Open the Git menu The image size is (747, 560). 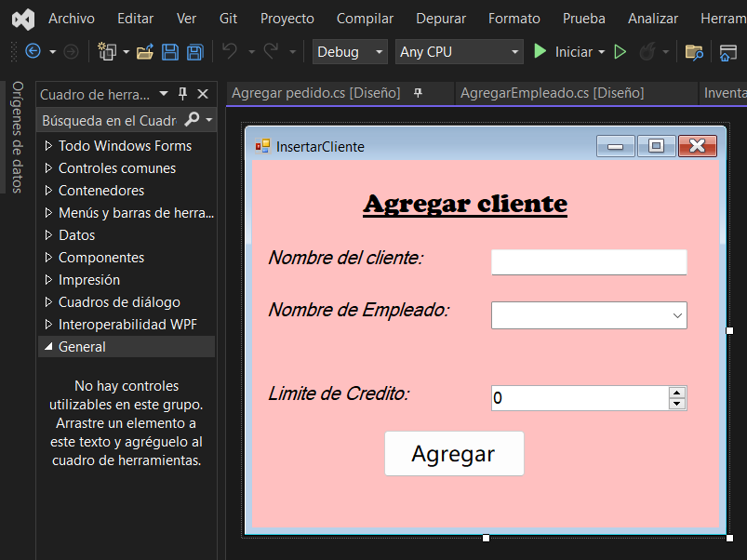tap(228, 19)
